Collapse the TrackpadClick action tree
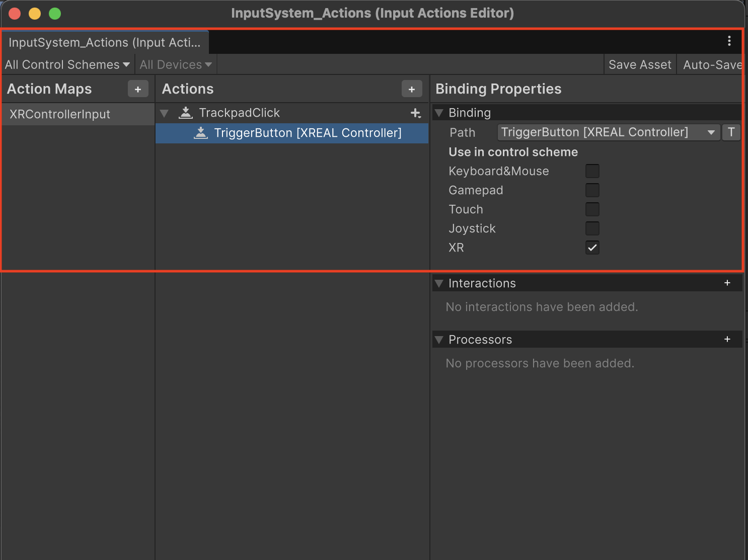The image size is (748, 560). [x=164, y=113]
